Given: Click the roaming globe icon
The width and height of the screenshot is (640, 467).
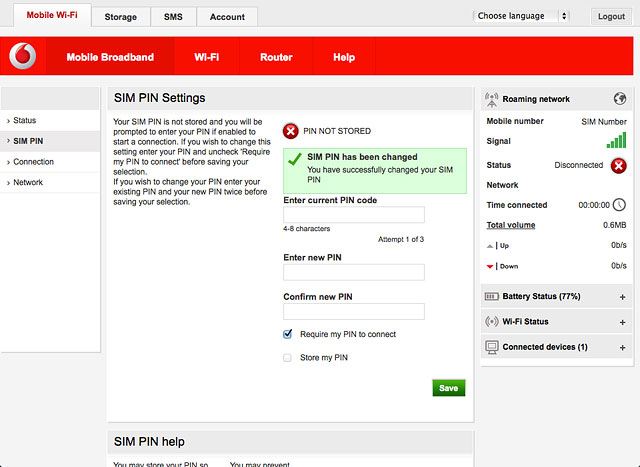Looking at the screenshot, I should tap(620, 98).
